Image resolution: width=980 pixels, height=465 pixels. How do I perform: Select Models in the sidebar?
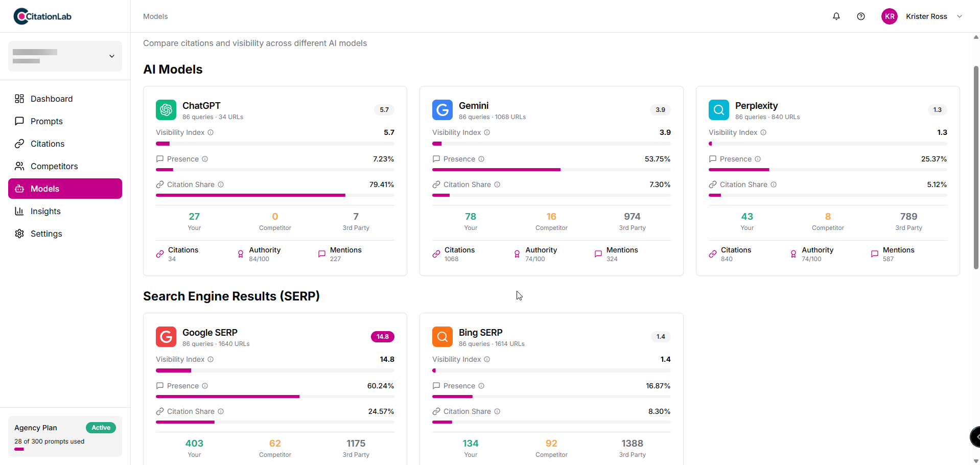point(44,189)
